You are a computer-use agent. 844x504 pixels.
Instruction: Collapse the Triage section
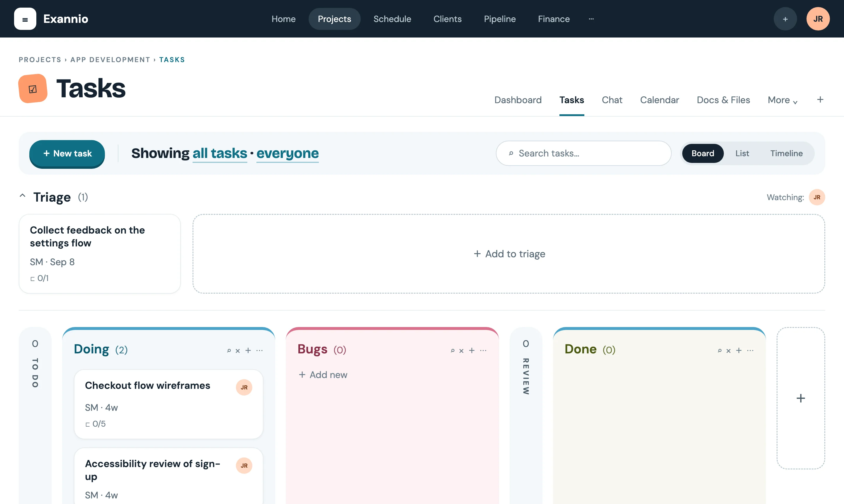pos(22,196)
